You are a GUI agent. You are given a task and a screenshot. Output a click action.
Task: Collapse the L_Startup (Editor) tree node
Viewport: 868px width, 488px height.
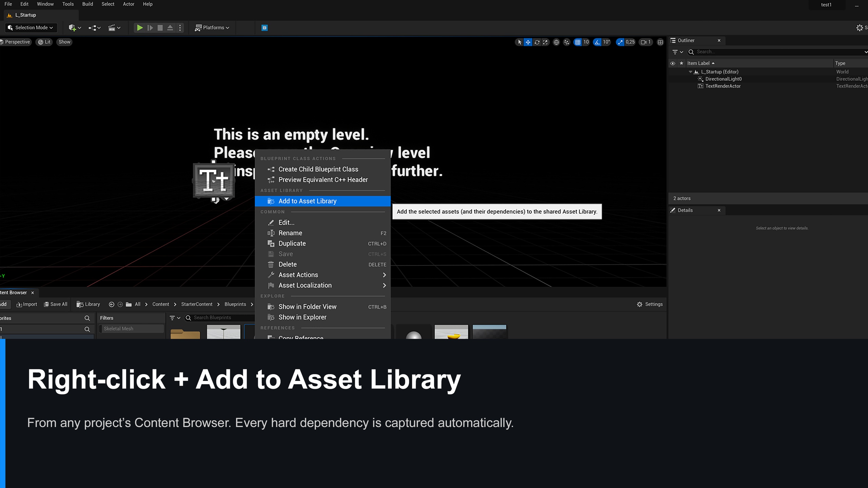[x=691, y=72]
